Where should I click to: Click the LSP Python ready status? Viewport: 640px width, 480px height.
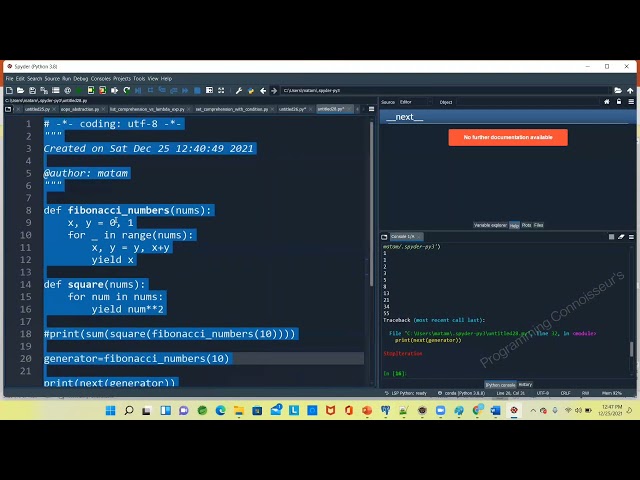(406, 393)
